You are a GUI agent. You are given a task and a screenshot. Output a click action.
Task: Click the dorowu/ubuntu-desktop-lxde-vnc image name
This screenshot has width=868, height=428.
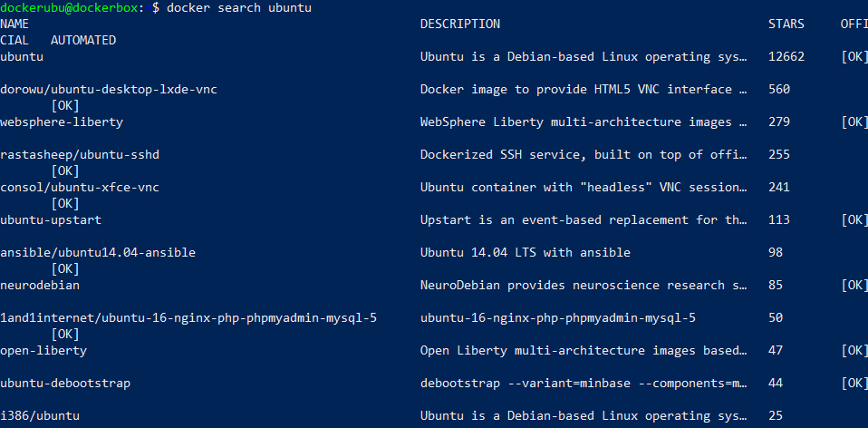point(109,90)
